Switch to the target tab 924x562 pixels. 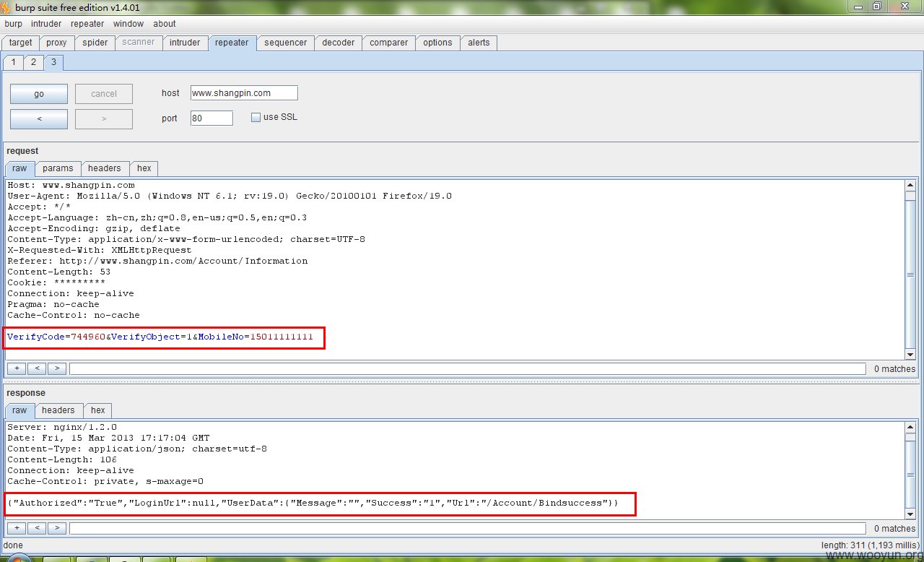pos(20,43)
